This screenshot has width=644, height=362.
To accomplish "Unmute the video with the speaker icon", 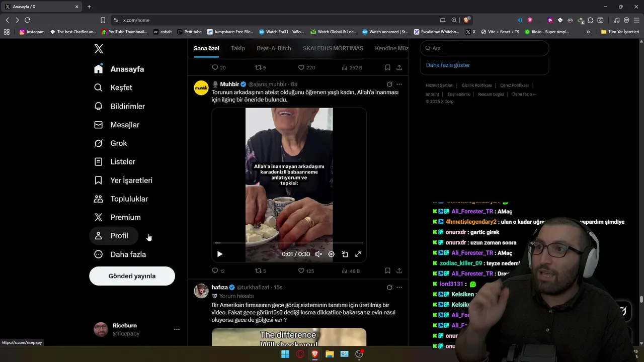I will point(318,254).
